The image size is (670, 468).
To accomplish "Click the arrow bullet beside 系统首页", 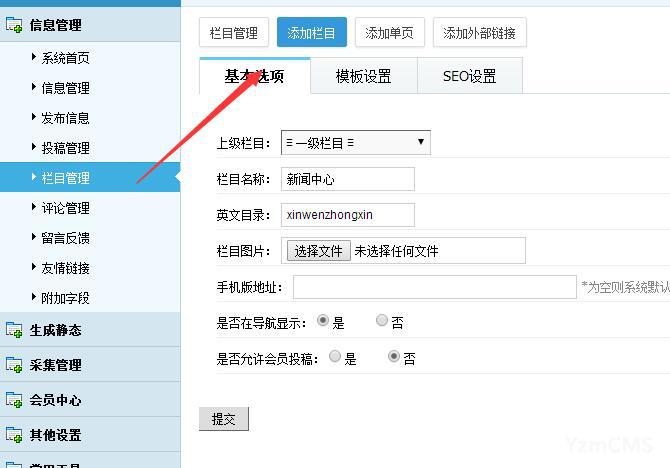I will pos(34,58).
